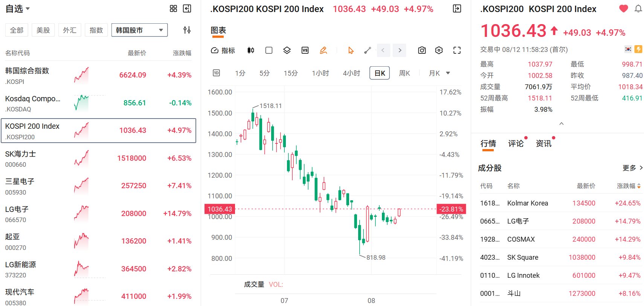644x306 pixels.
Task: Toggle the alert bell for KOSPI200
Action: click(638, 9)
